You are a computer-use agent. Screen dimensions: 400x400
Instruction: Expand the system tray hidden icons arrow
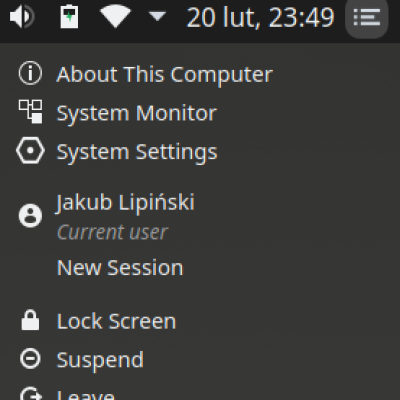[157, 16]
